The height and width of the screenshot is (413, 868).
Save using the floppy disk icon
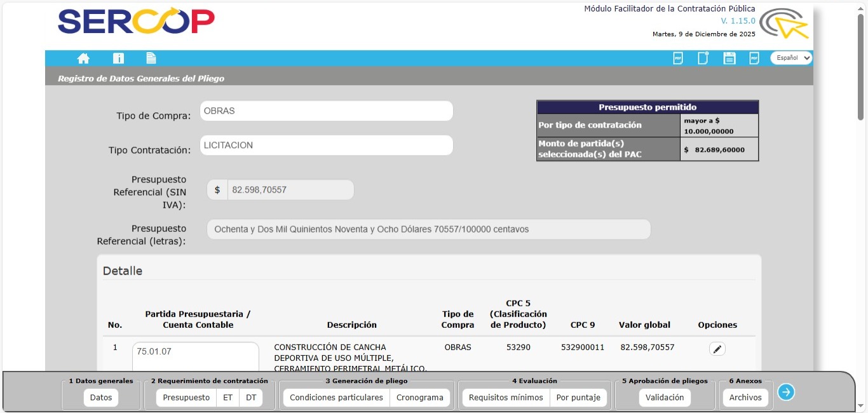click(x=729, y=58)
